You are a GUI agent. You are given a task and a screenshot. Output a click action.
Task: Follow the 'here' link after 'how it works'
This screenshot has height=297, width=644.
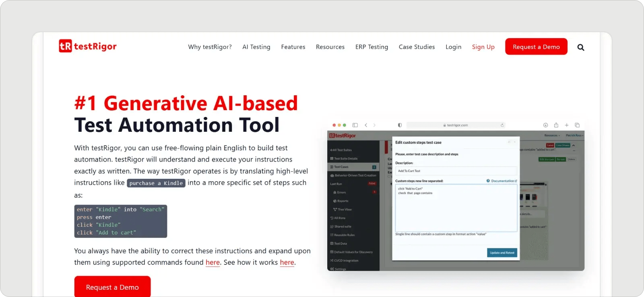tap(287, 262)
